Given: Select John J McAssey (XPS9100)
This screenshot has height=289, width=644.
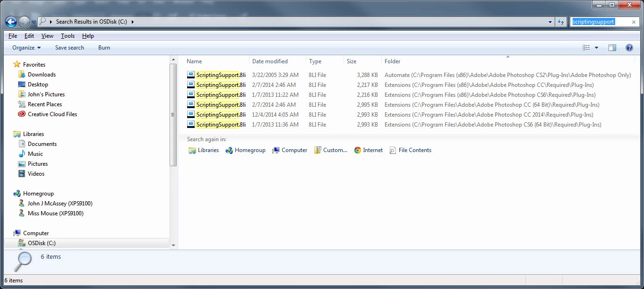Looking at the screenshot, I should (60, 204).
